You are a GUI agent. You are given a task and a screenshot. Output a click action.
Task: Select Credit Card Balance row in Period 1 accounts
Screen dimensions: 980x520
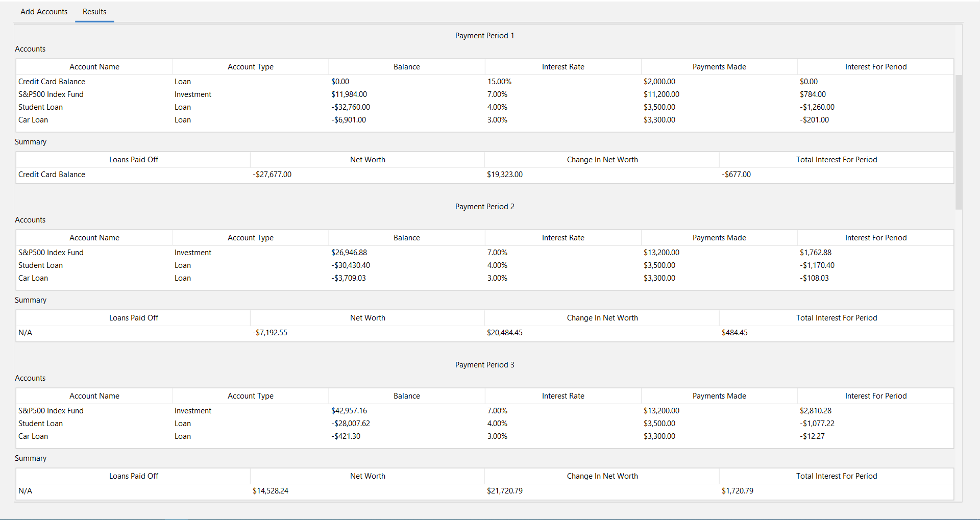[485, 82]
